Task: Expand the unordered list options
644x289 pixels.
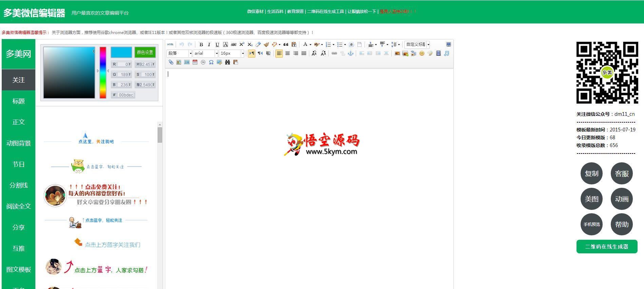Action: [x=345, y=44]
